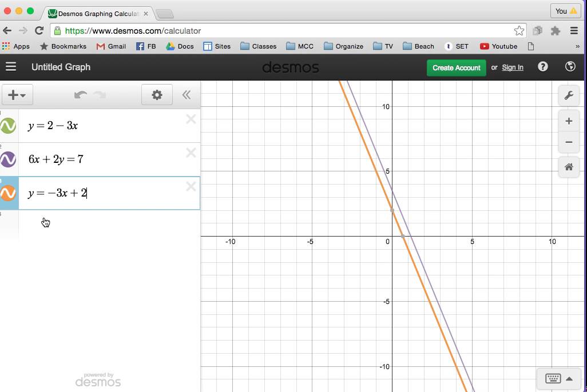Close the Desmos Graphing Calculator tab
The width and height of the screenshot is (587, 392).
[x=146, y=14]
